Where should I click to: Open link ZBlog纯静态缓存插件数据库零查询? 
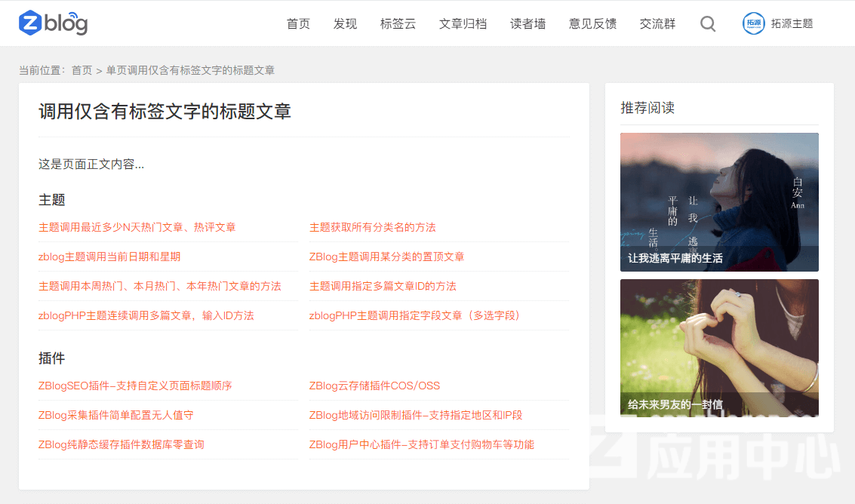point(121,445)
